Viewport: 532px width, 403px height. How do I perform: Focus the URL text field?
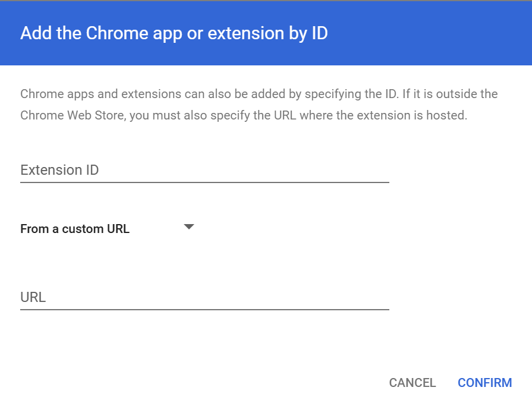tap(204, 297)
